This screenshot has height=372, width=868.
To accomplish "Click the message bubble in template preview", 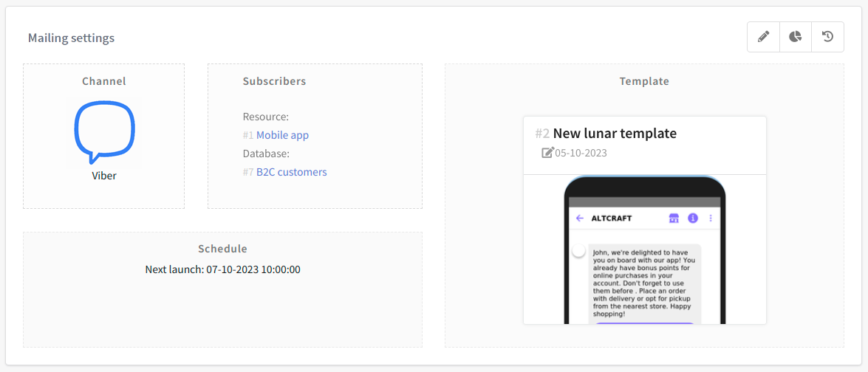I will pos(644,282).
